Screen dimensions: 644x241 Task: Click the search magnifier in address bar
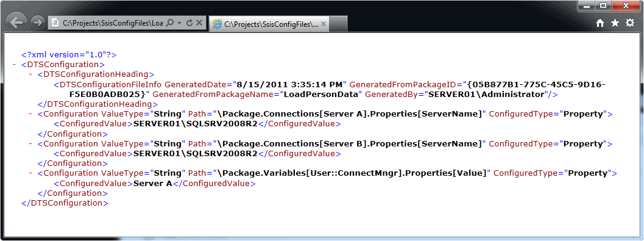point(171,23)
